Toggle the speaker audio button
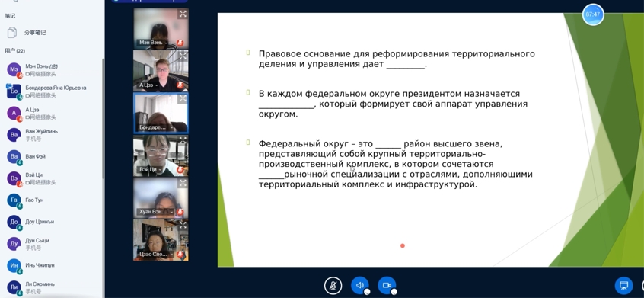Image resolution: width=644 pixels, height=298 pixels. (x=360, y=285)
